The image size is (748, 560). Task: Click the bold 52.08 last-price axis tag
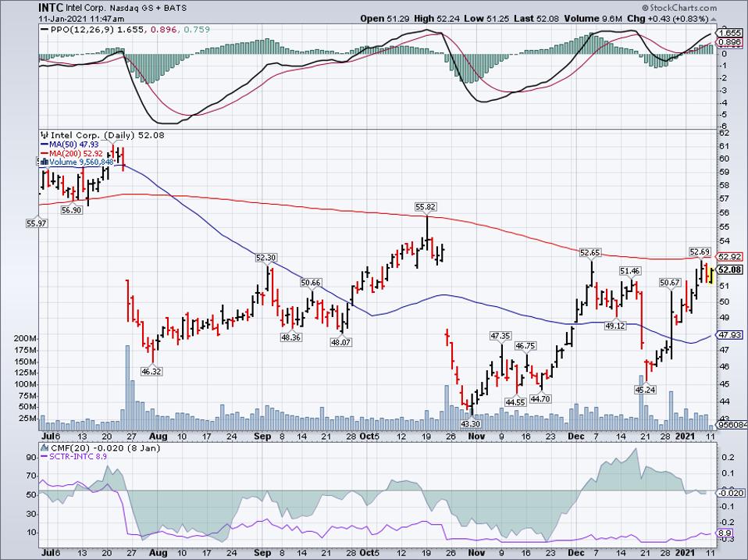pyautogui.click(x=729, y=270)
